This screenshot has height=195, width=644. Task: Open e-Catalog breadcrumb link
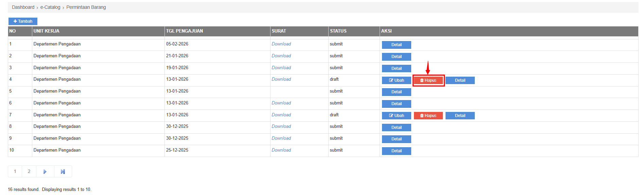[50, 7]
